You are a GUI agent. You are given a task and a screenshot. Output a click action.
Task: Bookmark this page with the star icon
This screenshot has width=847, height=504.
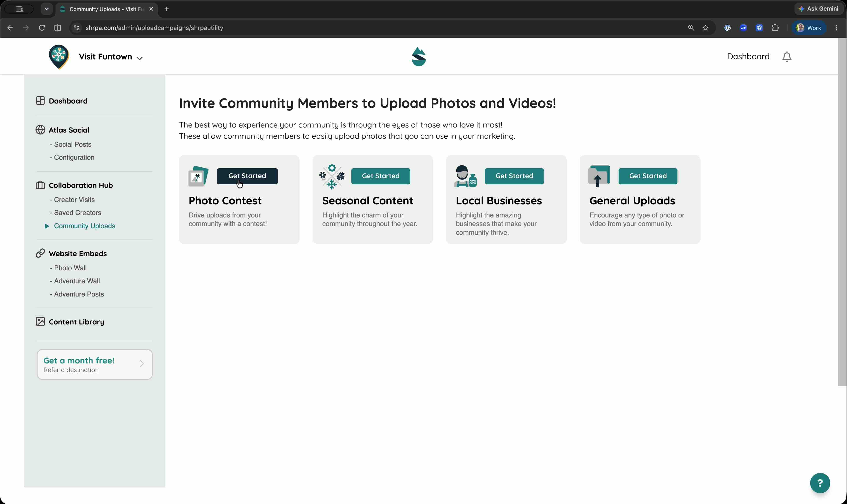pos(705,28)
